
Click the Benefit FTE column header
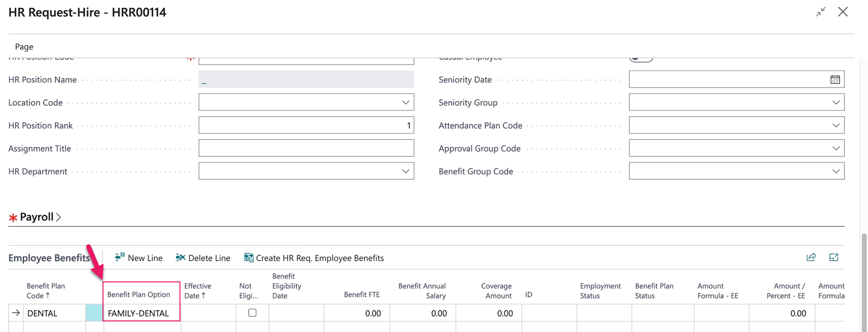point(362,294)
